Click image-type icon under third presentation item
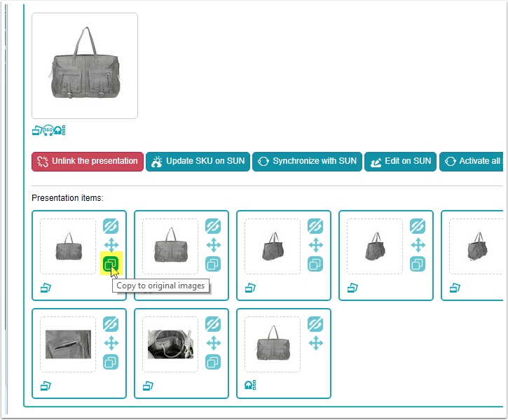 click(x=250, y=288)
